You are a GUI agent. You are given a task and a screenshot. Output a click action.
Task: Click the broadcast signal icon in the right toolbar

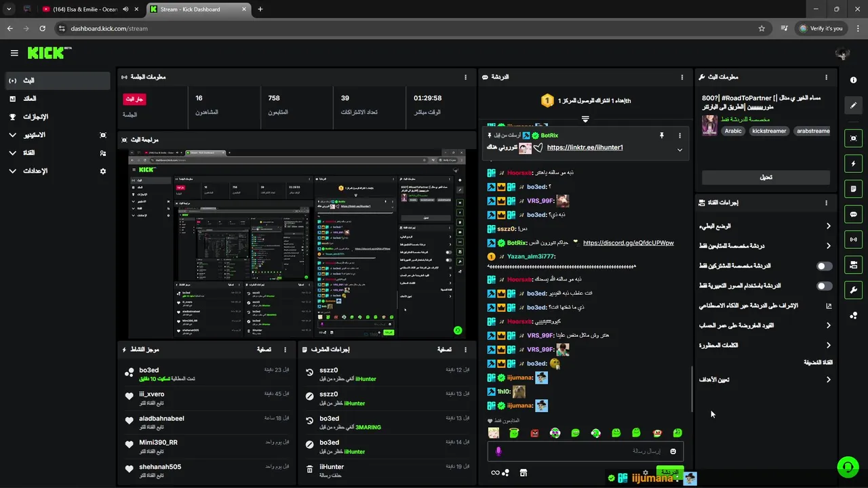click(853, 239)
